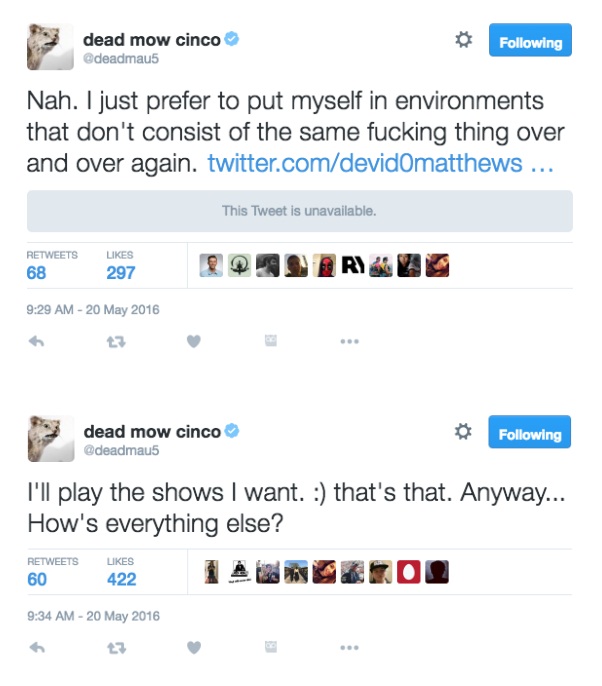Viewport: 602px width, 686px height.
Task: Reply to the first deadmau5 tweet
Action: pos(36,341)
